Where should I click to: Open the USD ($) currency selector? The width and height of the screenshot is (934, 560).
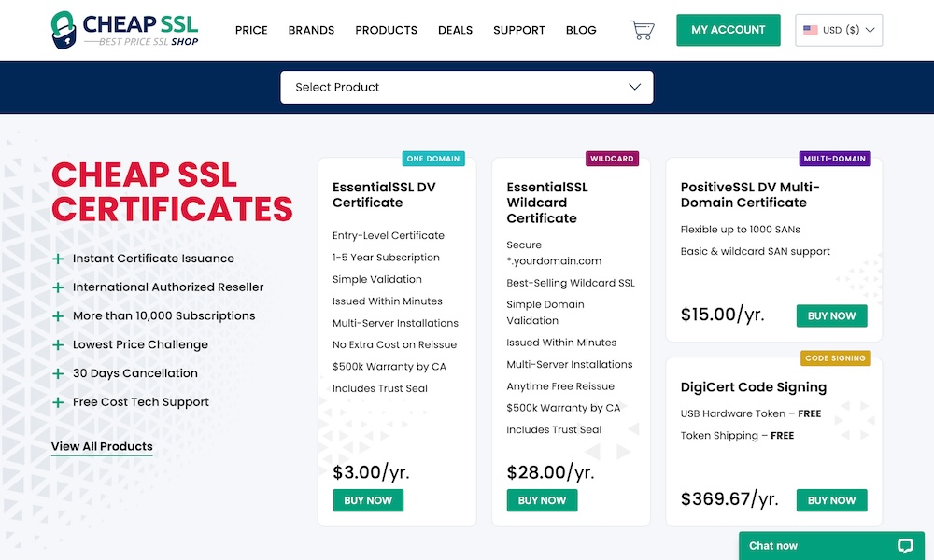pyautogui.click(x=839, y=30)
